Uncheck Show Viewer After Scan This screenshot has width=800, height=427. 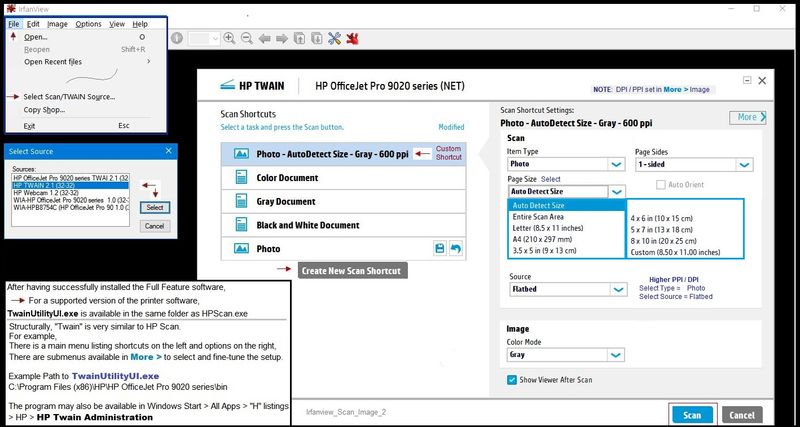coord(512,380)
